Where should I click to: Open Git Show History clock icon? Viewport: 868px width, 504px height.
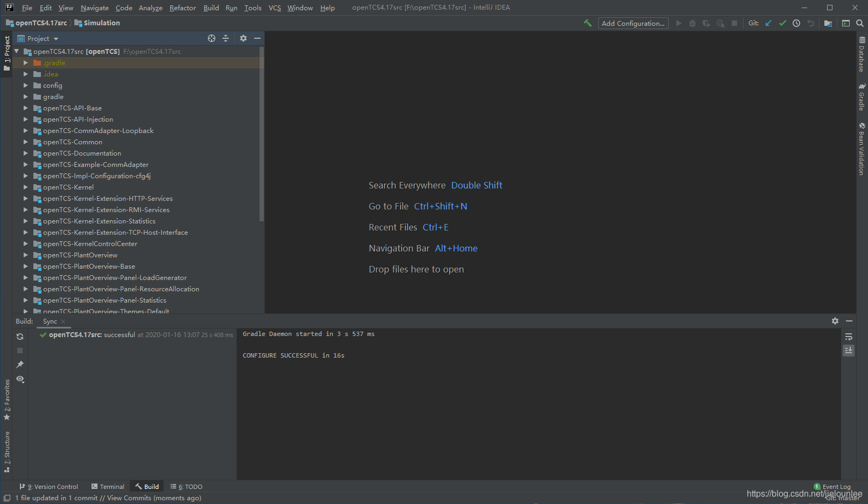[x=796, y=23]
